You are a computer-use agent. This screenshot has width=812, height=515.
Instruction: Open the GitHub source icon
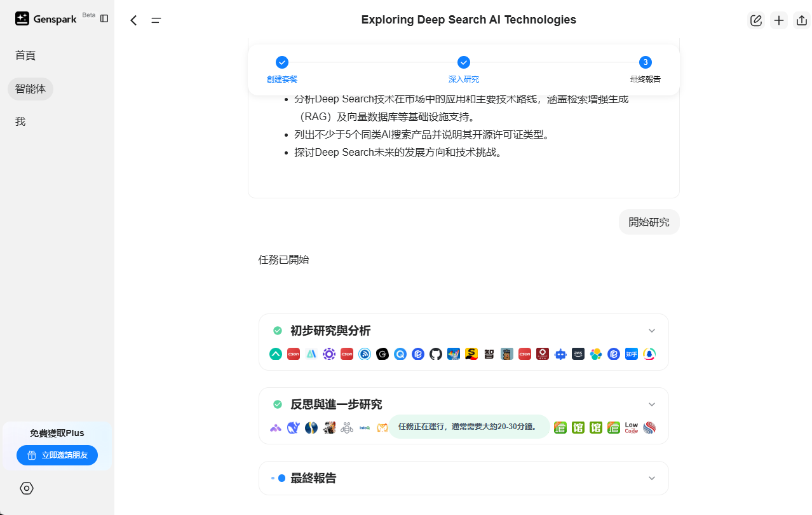(436, 354)
